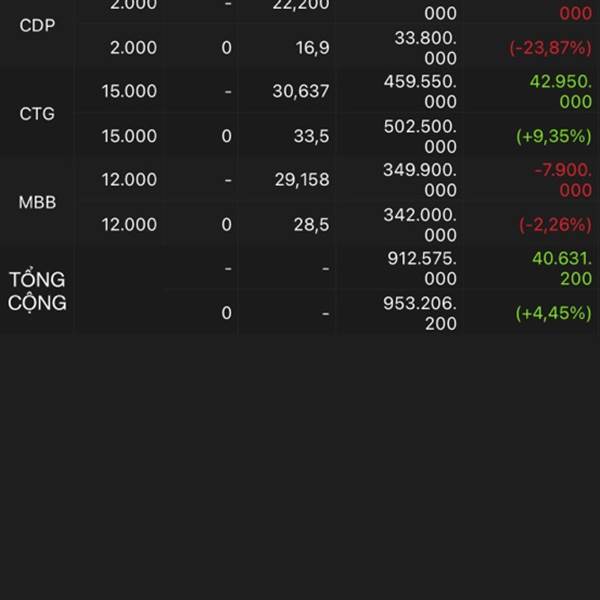Click MBB market price 28,5

click(311, 225)
